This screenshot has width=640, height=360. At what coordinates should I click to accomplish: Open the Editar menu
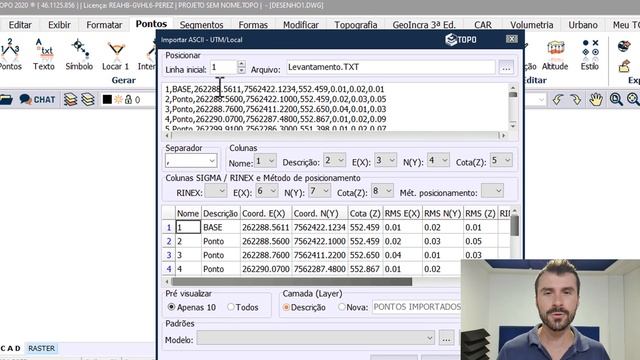20,25
